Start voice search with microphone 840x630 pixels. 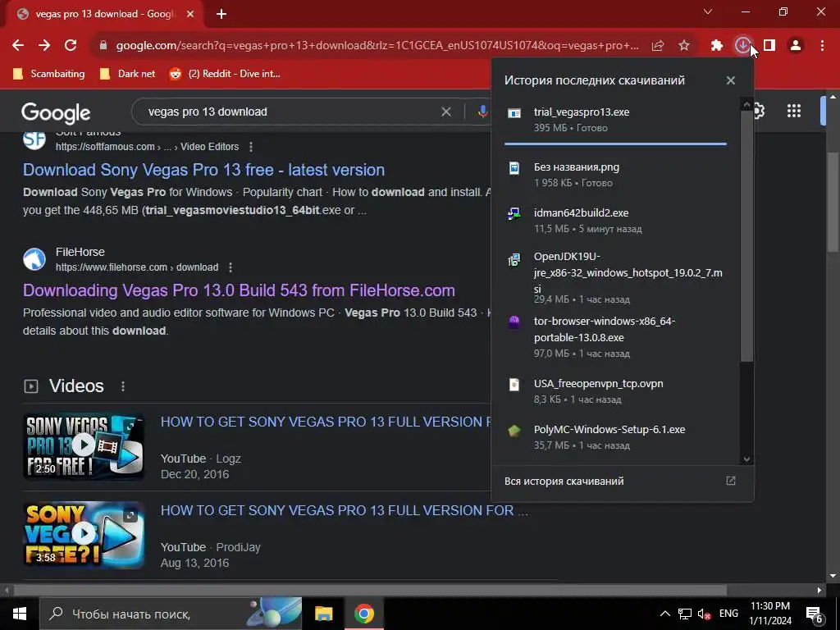click(482, 112)
